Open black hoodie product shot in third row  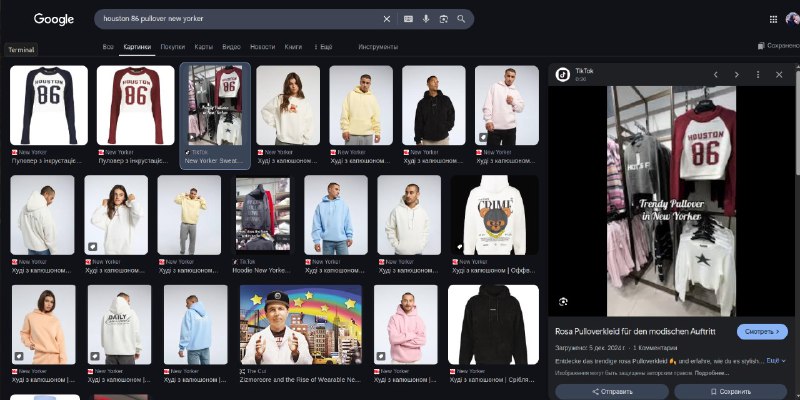pyautogui.click(x=493, y=324)
